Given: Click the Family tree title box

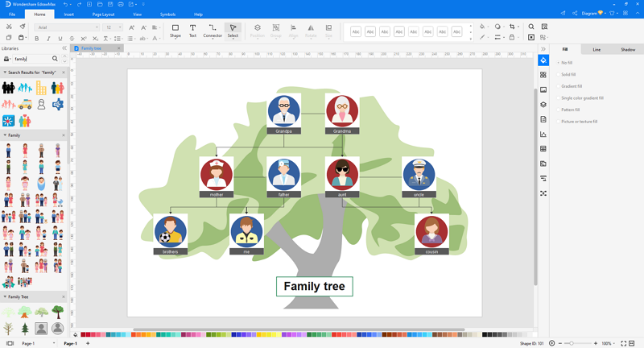Looking at the screenshot, I should click(x=315, y=286).
